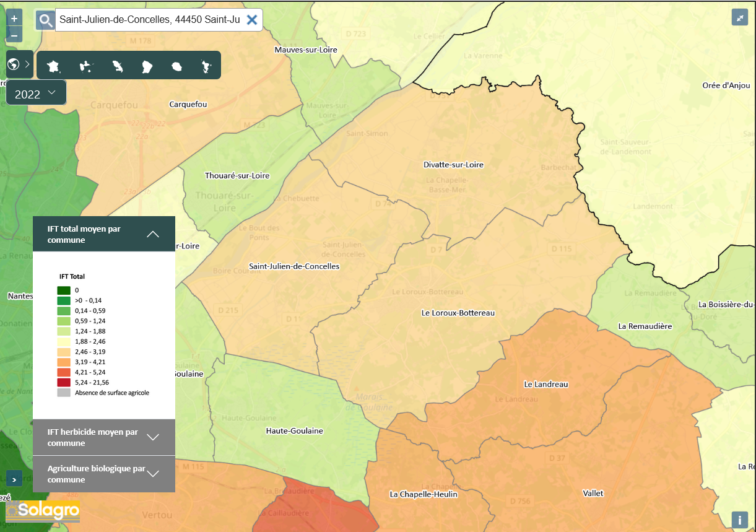This screenshot has width=756, height=532.
Task: Click in the address search field
Action: tap(149, 20)
